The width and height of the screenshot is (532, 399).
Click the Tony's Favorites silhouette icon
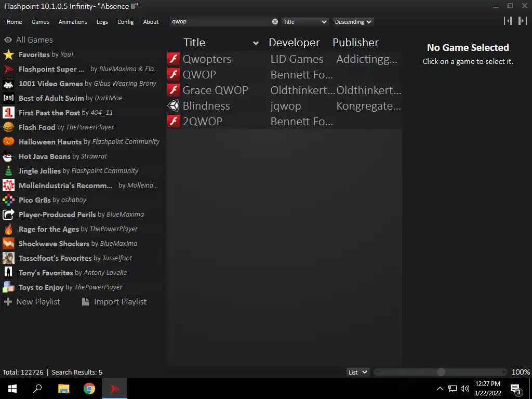tap(8, 273)
